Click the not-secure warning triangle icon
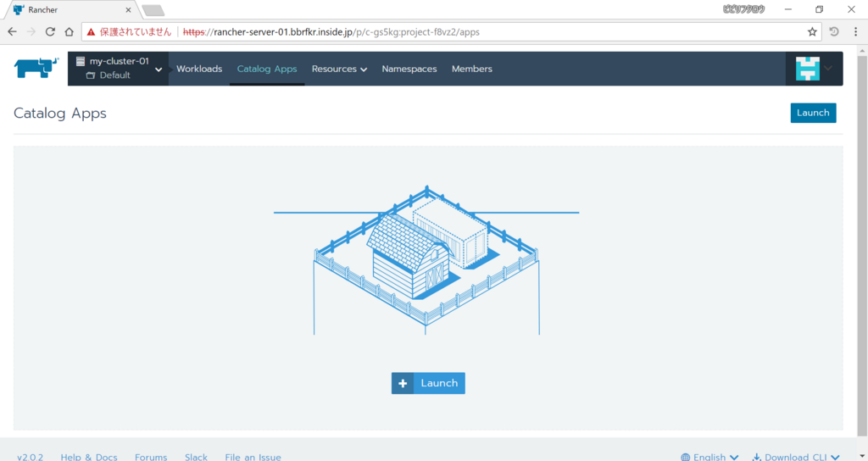The image size is (868, 461). (91, 32)
